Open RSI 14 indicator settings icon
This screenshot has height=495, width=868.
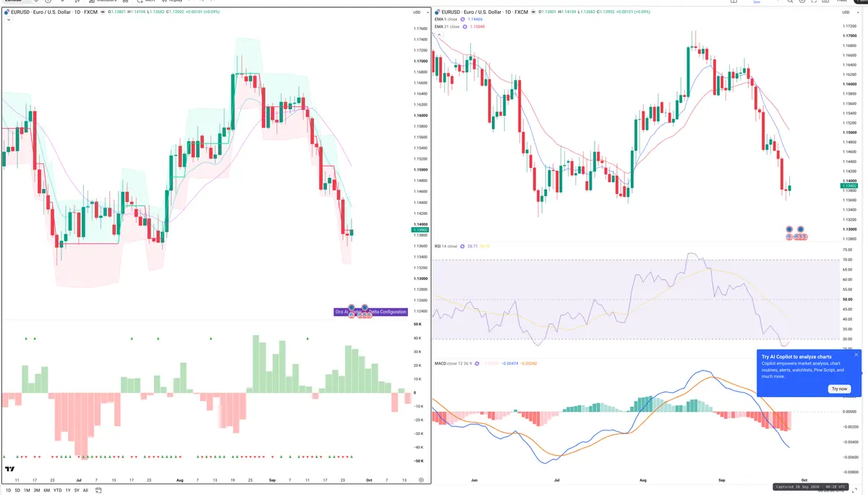point(462,246)
